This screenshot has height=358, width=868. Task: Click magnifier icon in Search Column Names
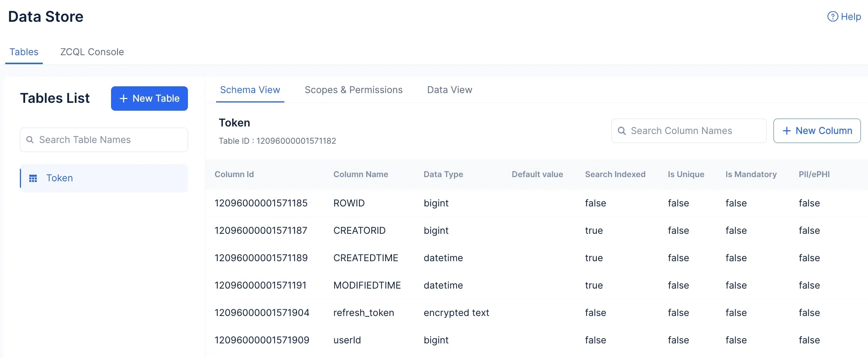click(622, 131)
